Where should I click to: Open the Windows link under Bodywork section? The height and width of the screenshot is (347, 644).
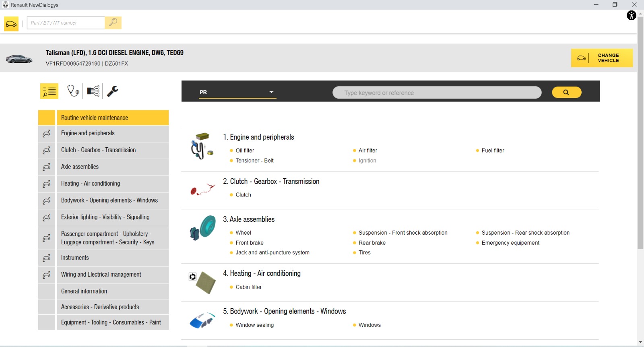coord(369,325)
